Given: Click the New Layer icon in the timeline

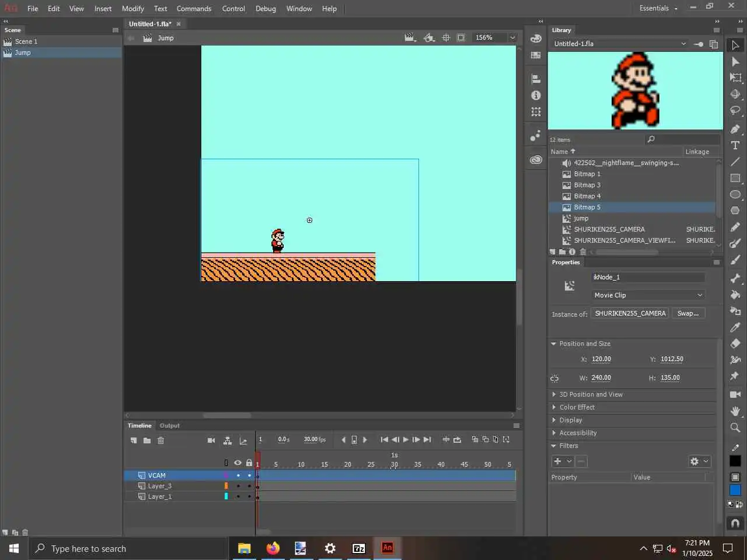Looking at the screenshot, I should click(134, 440).
